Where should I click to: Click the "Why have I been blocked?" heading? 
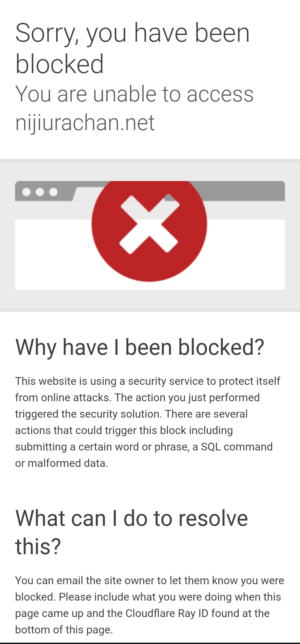click(139, 347)
